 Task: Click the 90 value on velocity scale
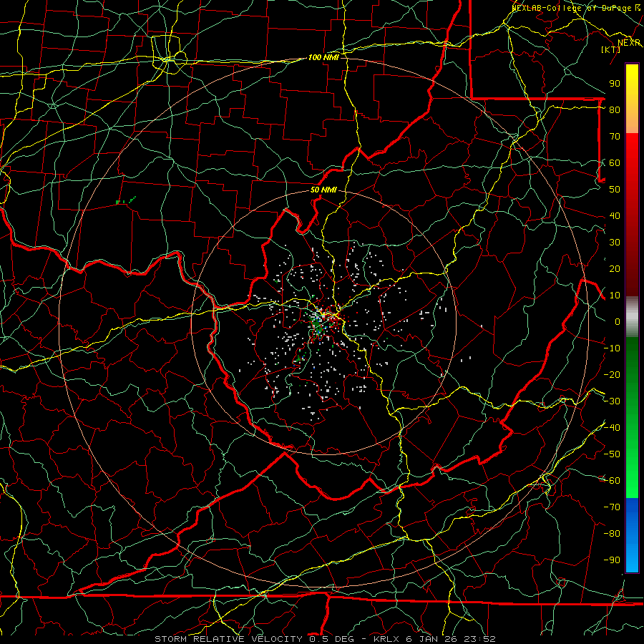[x=615, y=84]
